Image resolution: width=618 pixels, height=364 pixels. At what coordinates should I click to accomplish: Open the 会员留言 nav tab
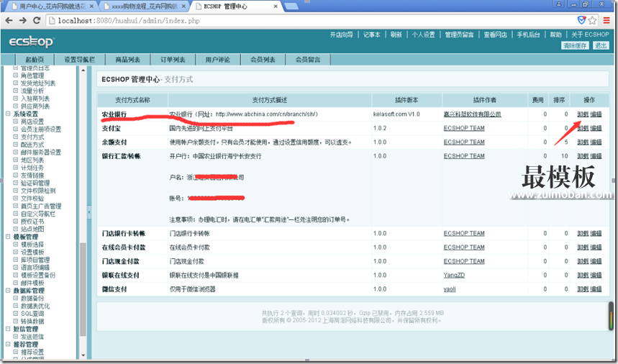tap(308, 60)
